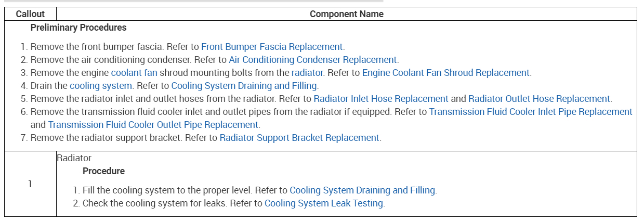Image resolution: width=644 pixels, height=221 pixels.
Task: Click the Radiator component name text
Action: (74, 158)
